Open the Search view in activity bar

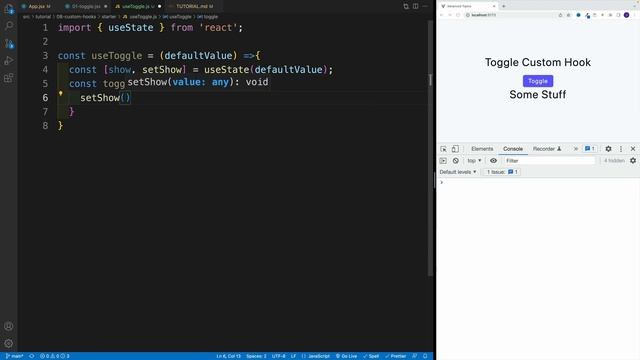9,26
